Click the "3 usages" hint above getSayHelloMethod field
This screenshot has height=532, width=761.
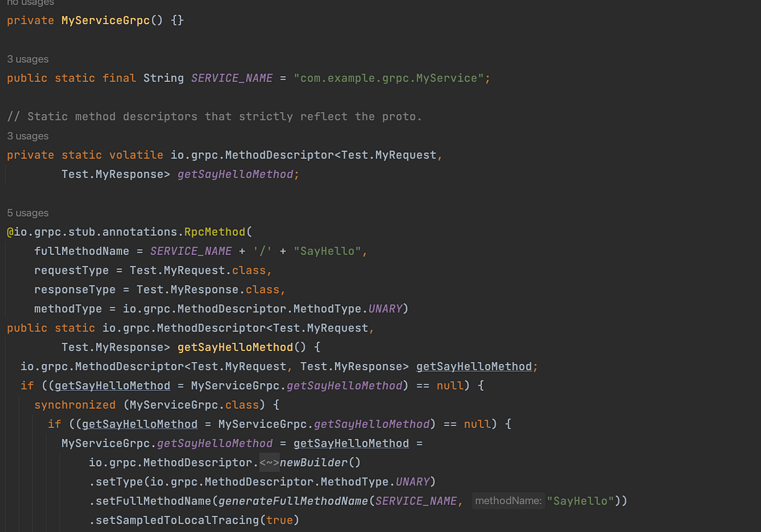pos(27,136)
